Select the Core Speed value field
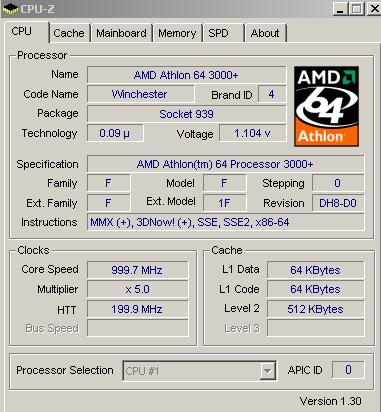Screen dimensions: 381x412 coord(137,270)
